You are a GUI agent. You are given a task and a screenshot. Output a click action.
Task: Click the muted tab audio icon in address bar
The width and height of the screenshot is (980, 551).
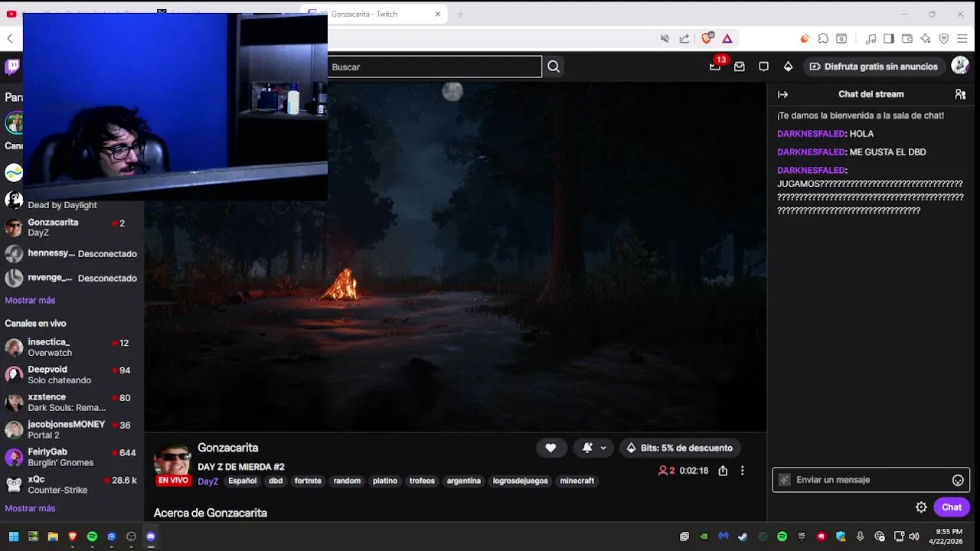pos(665,38)
